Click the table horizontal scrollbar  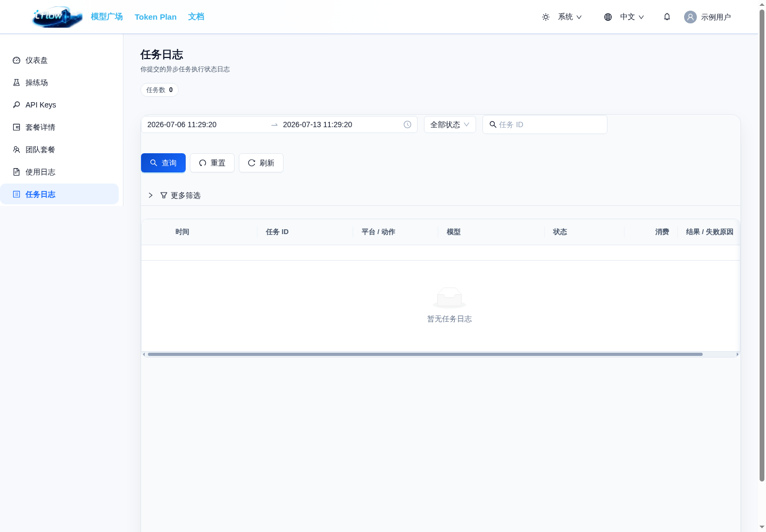[425, 354]
